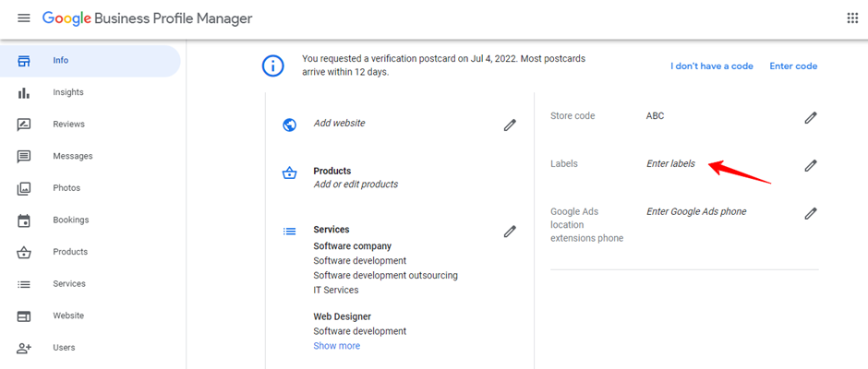Navigate to Users in the sidebar
Viewport: 868px width, 369px height.
(64, 348)
